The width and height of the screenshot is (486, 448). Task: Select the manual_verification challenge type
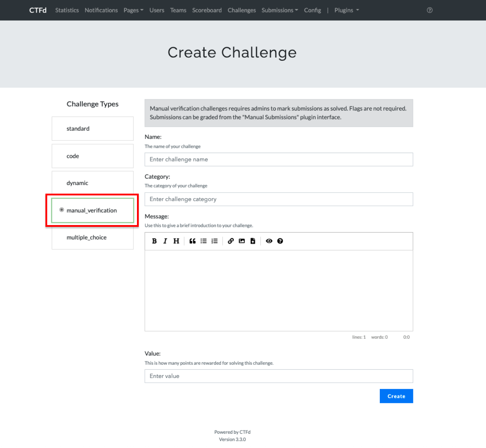click(x=92, y=210)
